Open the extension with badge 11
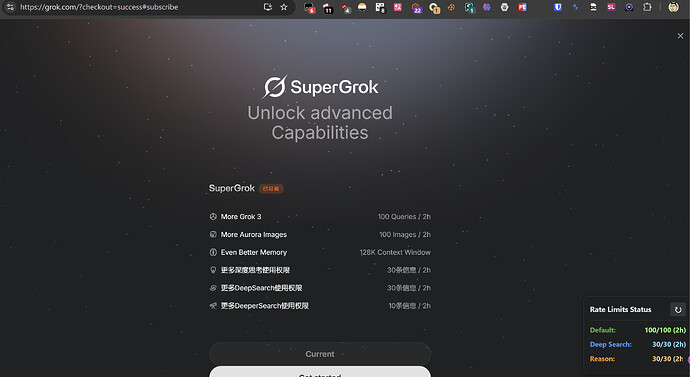Viewport: 690px width, 377px height. pos(327,8)
